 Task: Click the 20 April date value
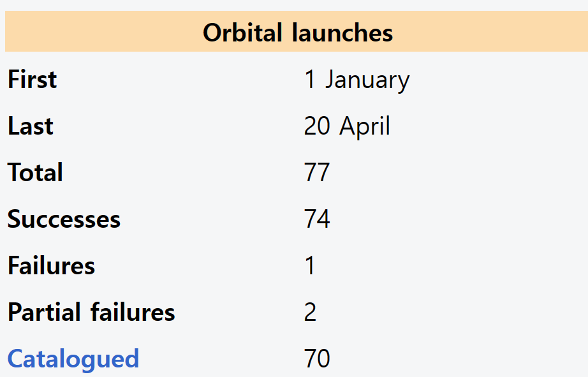pyautogui.click(x=347, y=127)
